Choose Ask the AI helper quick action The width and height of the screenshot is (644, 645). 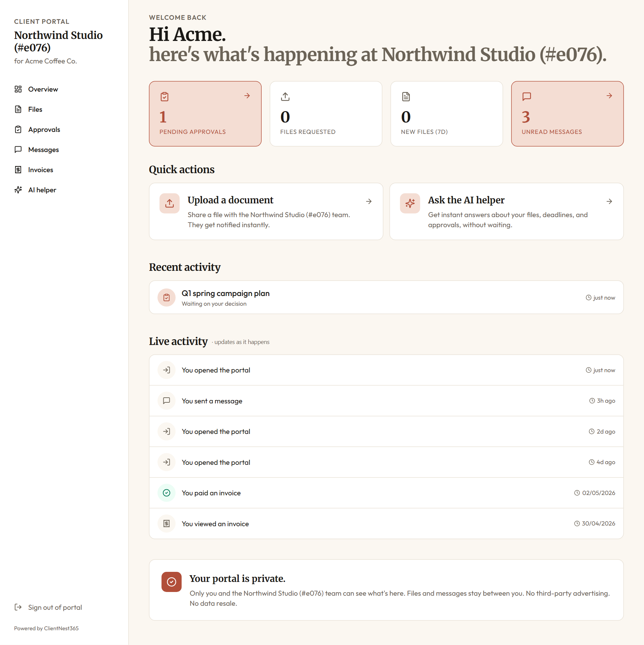(x=506, y=211)
